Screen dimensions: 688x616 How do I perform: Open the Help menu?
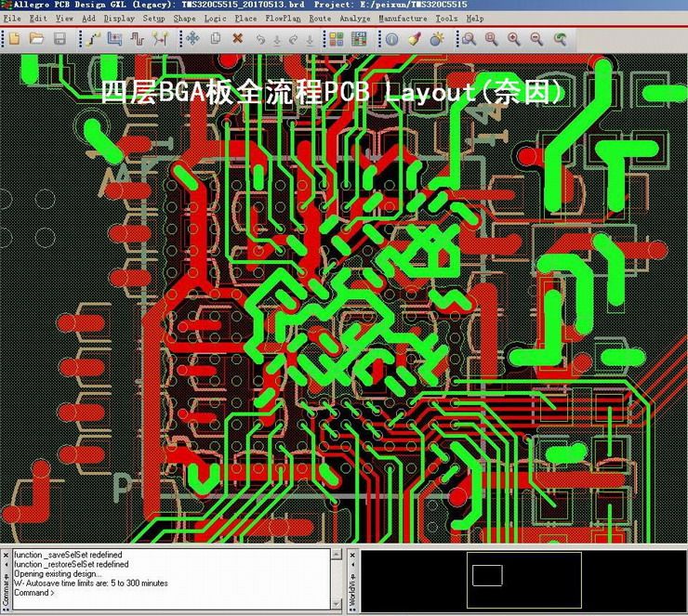coord(475,19)
